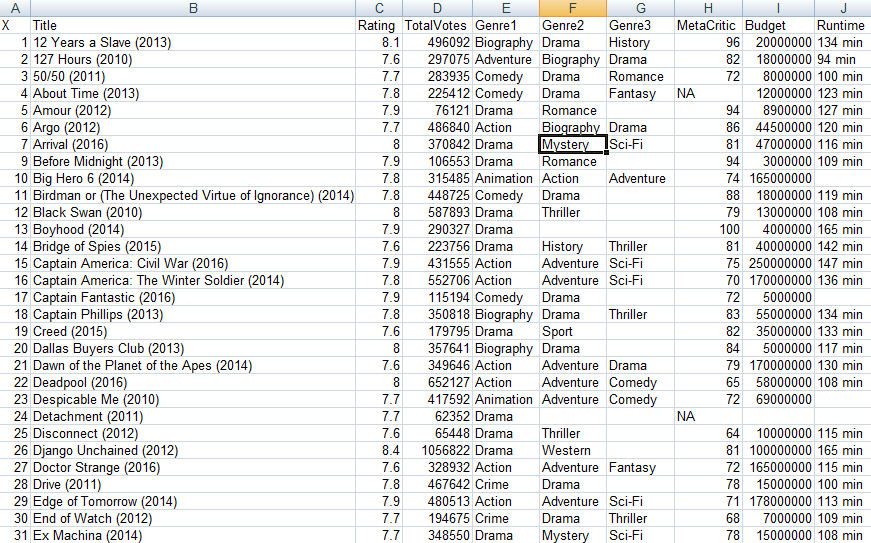Click TotalVotes 1056822 cell
This screenshot has width=871, height=543.
(x=437, y=450)
